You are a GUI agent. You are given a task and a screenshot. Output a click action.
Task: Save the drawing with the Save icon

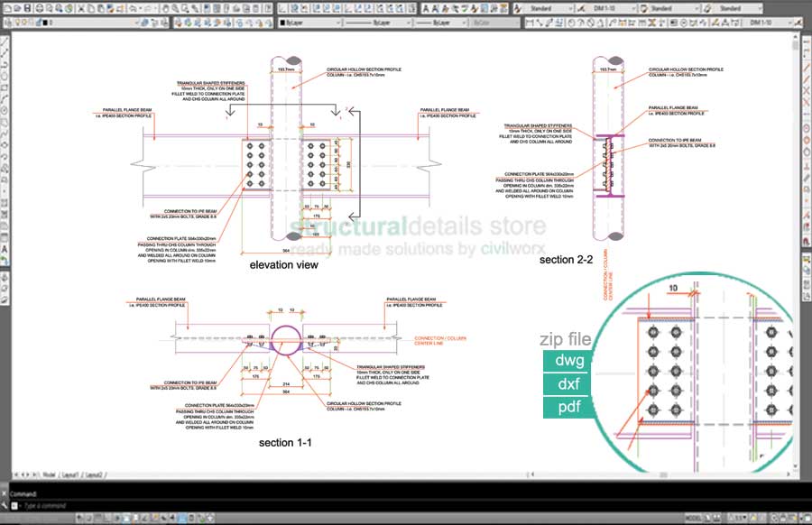[x=27, y=8]
